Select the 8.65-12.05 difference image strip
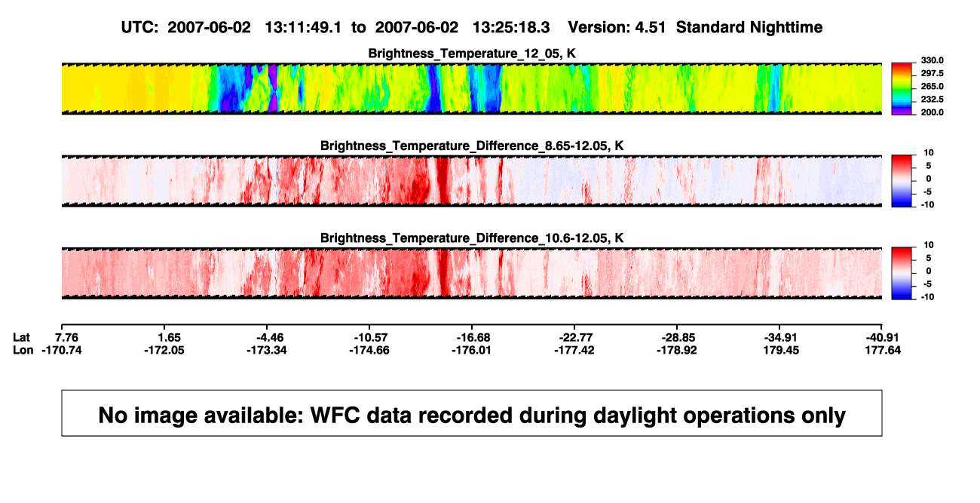The height and width of the screenshot is (503, 980). 471,181
